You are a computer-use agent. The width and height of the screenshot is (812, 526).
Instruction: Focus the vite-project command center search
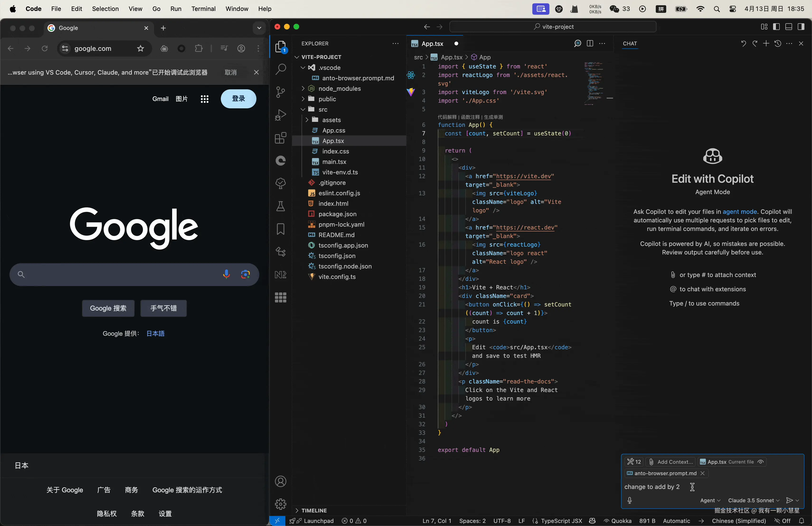[x=553, y=27]
